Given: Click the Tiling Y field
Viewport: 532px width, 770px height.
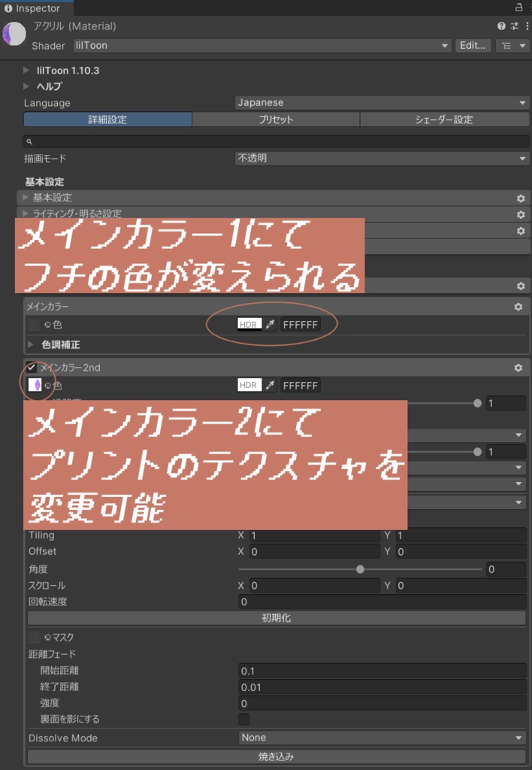Looking at the screenshot, I should coord(461,535).
